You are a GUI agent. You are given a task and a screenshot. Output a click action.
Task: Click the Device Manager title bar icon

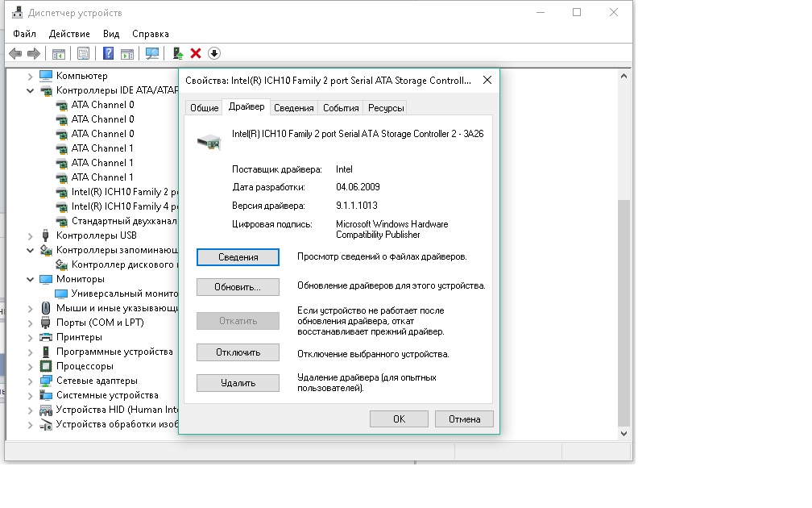pos(17,12)
